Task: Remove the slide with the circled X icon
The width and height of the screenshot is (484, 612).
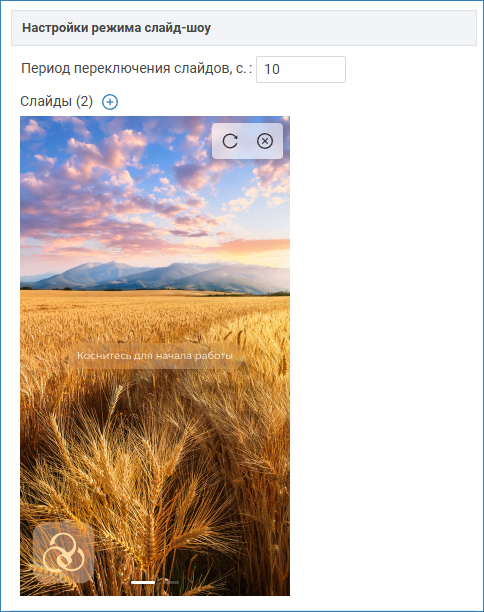Action: (265, 141)
